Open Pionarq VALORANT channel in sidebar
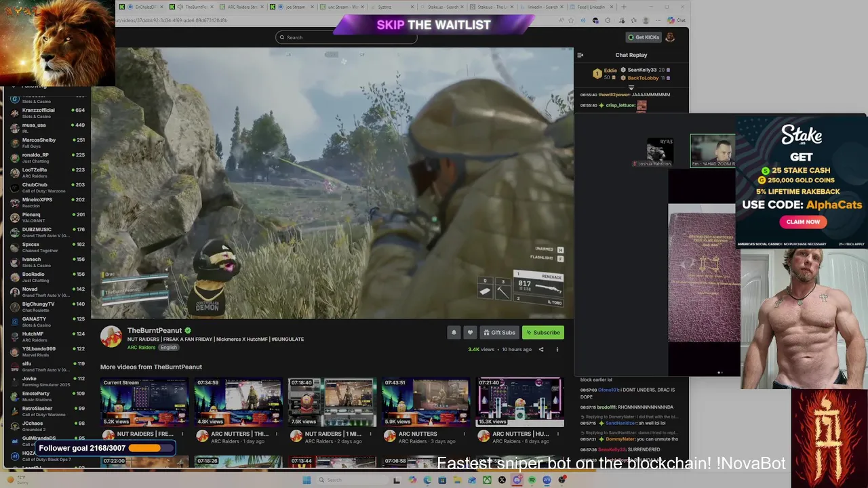 tap(47, 217)
